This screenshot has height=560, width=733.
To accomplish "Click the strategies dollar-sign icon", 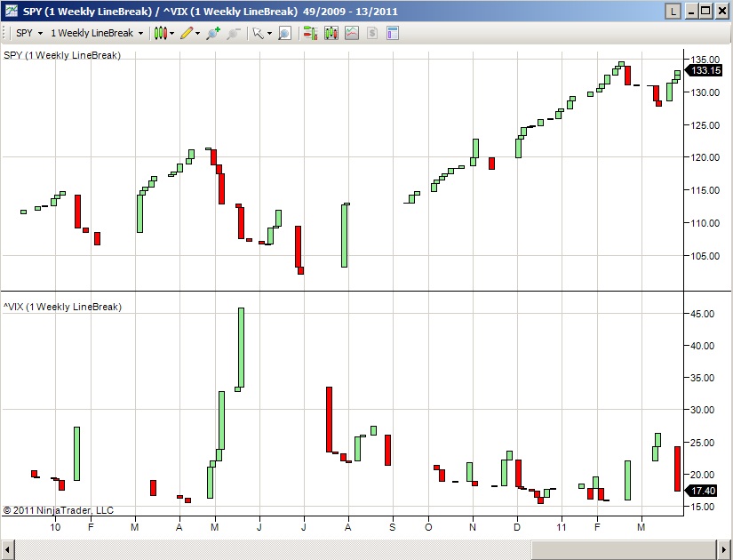I will (x=372, y=33).
